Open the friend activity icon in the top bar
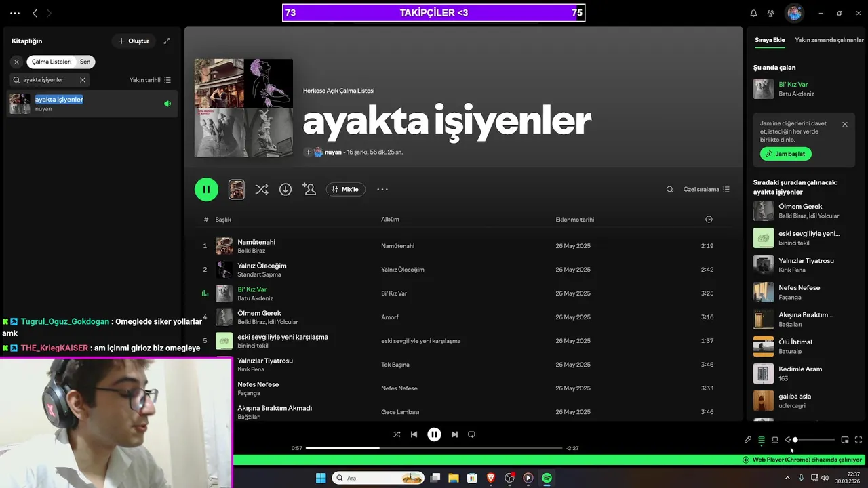 tap(771, 13)
